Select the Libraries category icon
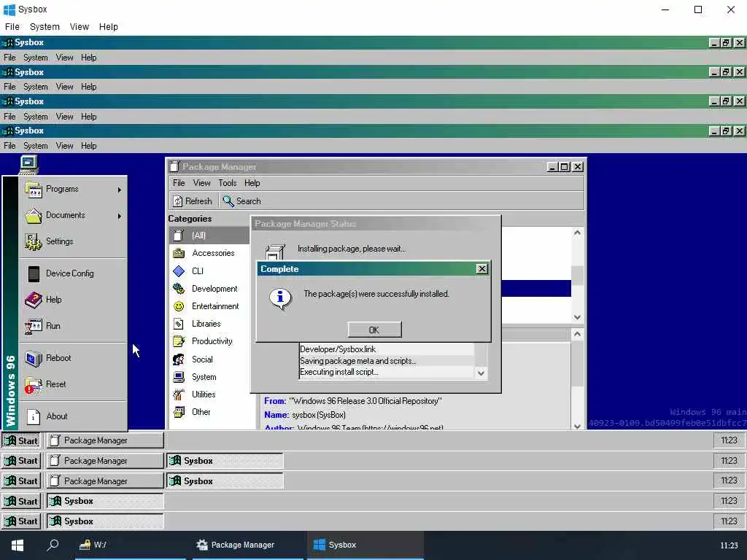The image size is (747, 560). (x=179, y=324)
